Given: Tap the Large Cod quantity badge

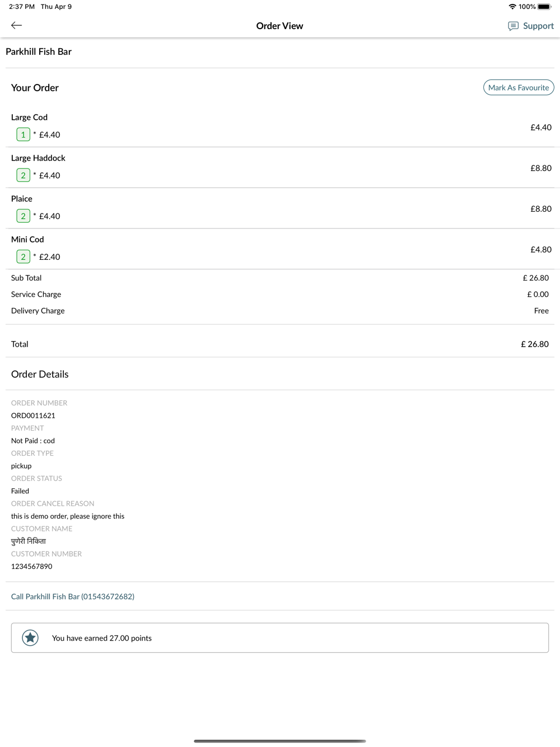Looking at the screenshot, I should click(x=23, y=134).
